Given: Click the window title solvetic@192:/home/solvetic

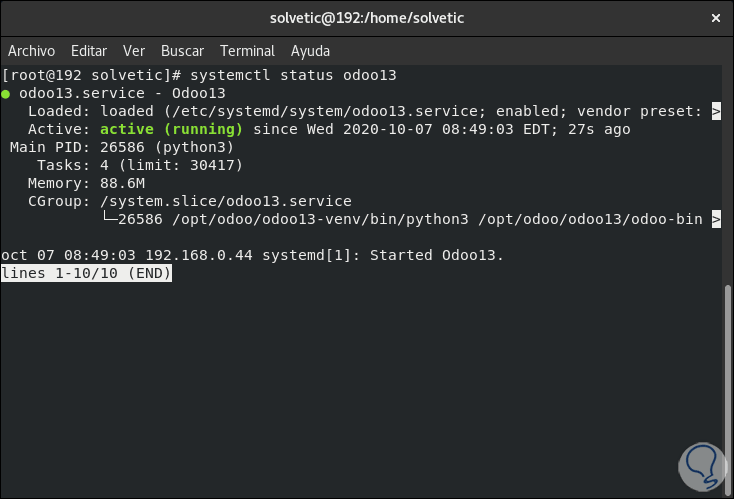Looking at the screenshot, I should (x=367, y=18).
